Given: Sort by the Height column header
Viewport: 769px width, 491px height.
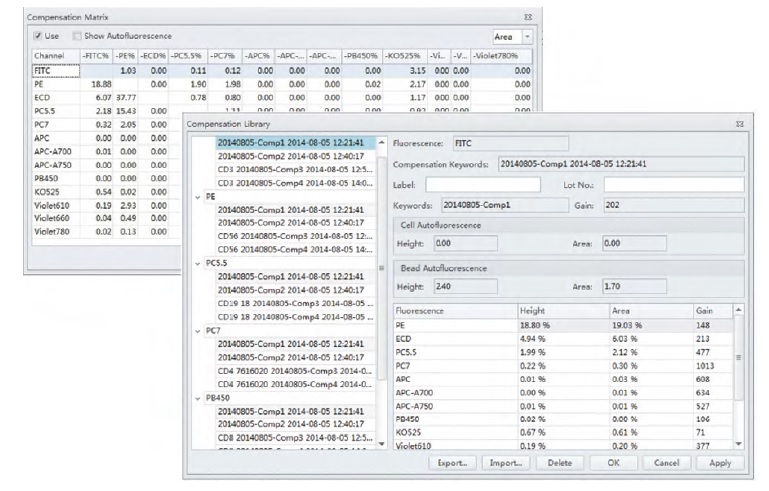Looking at the screenshot, I should pos(564,311).
